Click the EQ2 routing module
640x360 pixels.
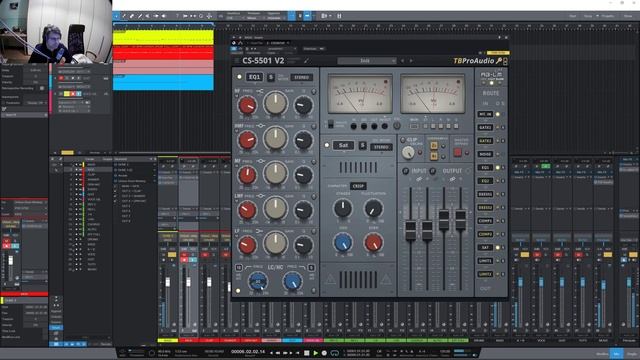(485, 181)
